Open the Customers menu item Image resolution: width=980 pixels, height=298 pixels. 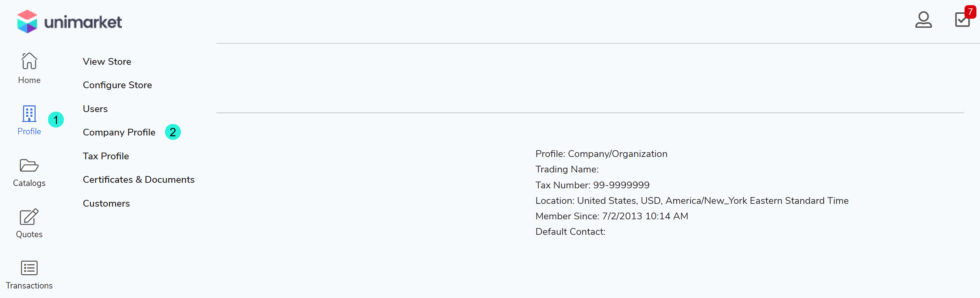coord(106,203)
